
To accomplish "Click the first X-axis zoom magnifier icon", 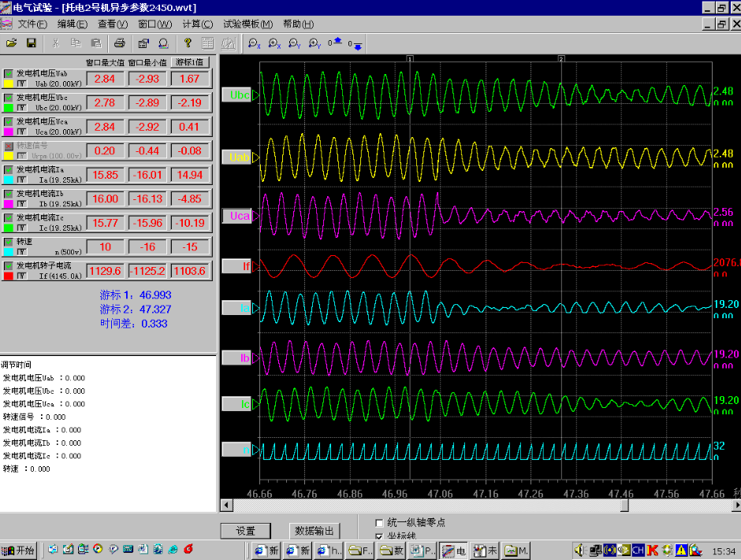I will pos(255,44).
